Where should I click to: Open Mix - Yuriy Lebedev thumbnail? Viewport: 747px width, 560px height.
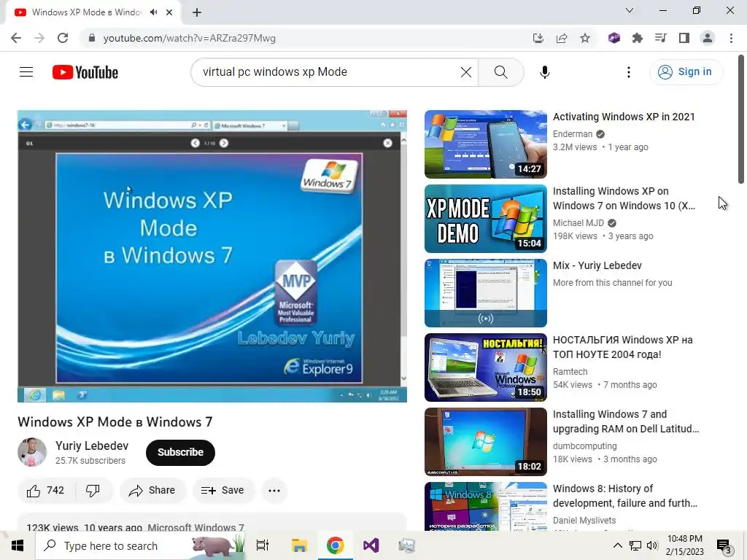485,293
